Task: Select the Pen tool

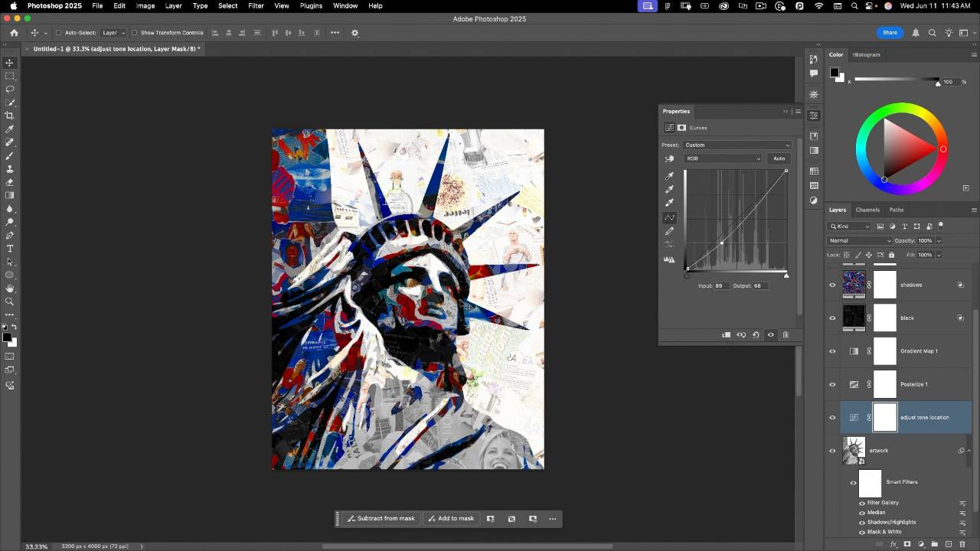Action: click(10, 235)
